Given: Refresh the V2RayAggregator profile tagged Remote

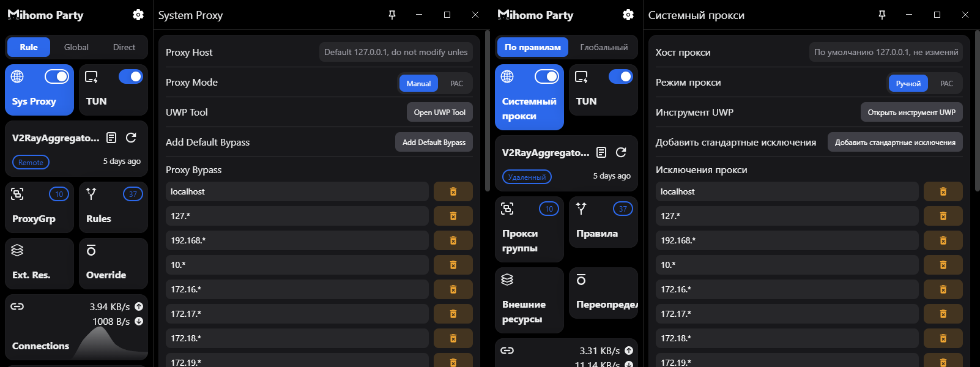Looking at the screenshot, I should pyautogui.click(x=131, y=138).
